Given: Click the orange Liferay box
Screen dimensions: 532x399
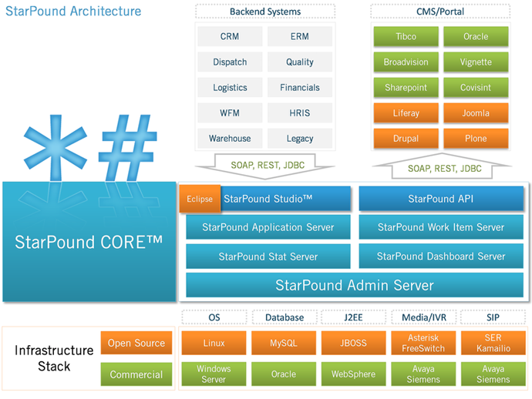Looking at the screenshot, I should [406, 113].
